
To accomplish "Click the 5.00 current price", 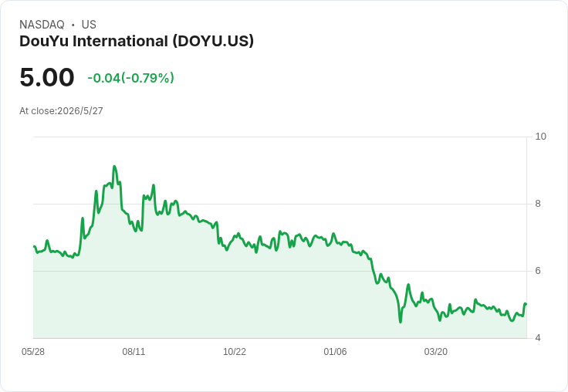I will 47,77.
